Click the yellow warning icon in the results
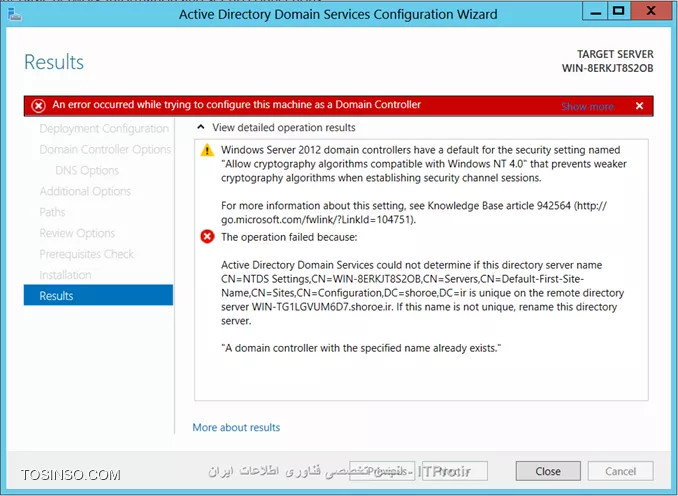This screenshot has height=496, width=678. [208, 150]
